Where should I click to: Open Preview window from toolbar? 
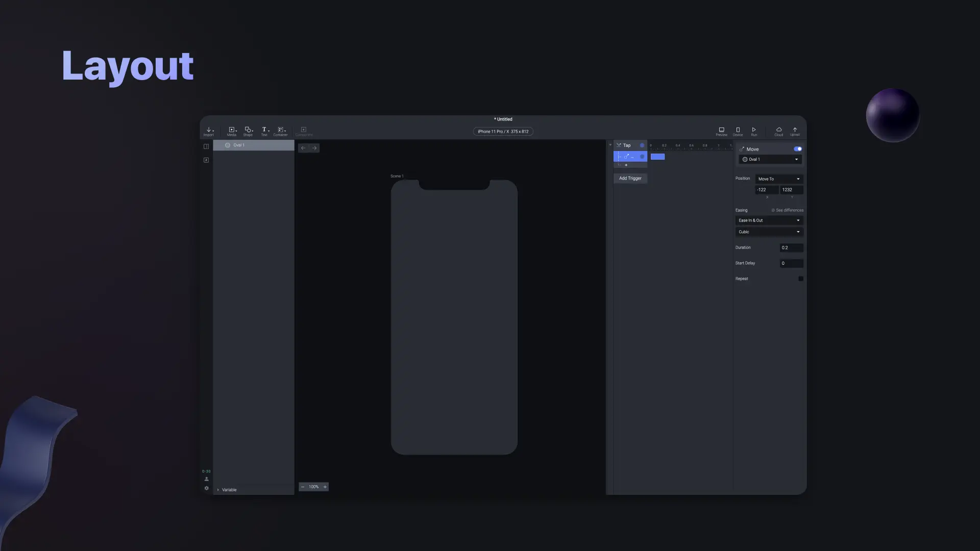pyautogui.click(x=721, y=131)
